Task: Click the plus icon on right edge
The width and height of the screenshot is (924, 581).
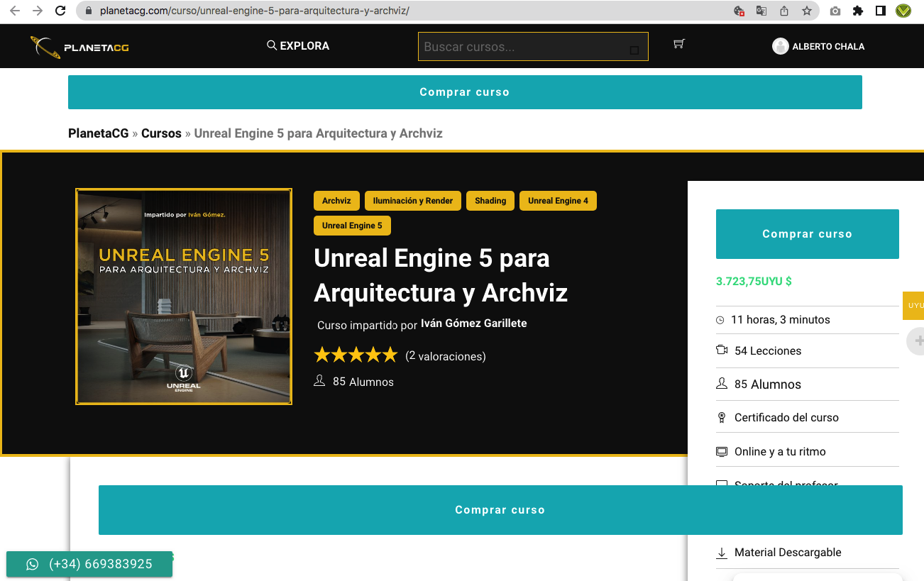Action: tap(918, 341)
